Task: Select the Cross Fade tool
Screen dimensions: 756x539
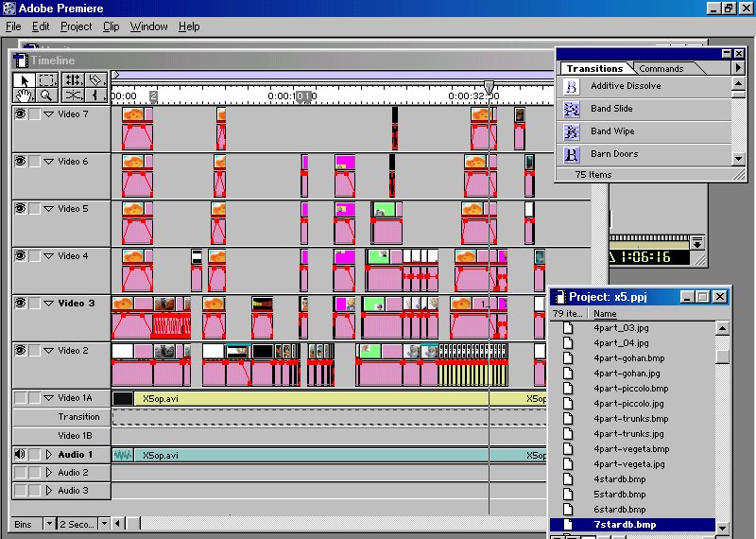Action: tap(73, 96)
